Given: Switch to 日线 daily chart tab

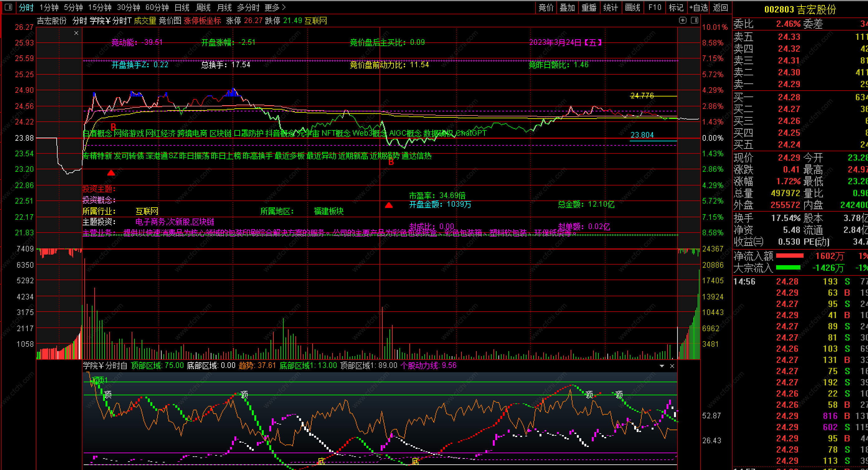Looking at the screenshot, I should (182, 7).
